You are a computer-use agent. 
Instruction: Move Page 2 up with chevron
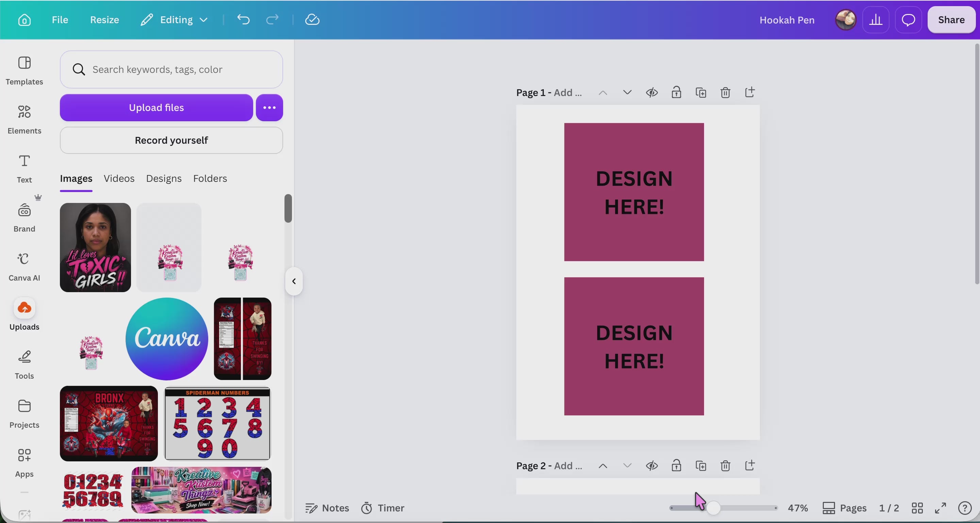coord(603,465)
